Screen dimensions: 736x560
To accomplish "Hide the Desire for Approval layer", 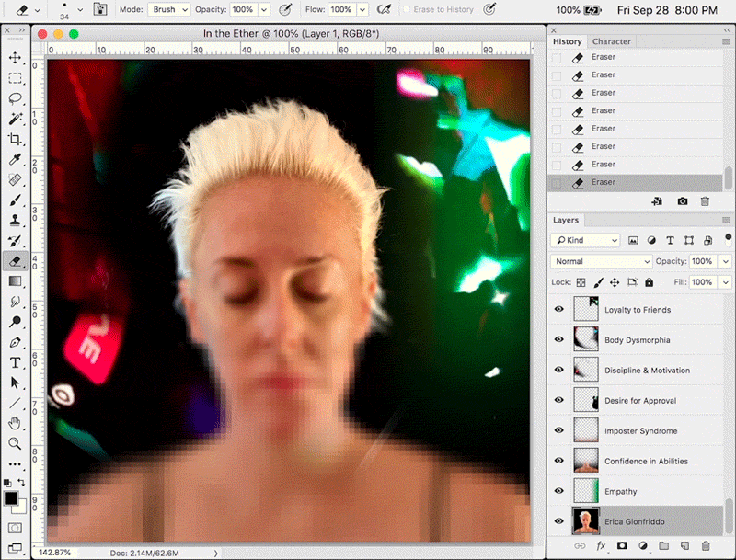I will pyautogui.click(x=559, y=400).
